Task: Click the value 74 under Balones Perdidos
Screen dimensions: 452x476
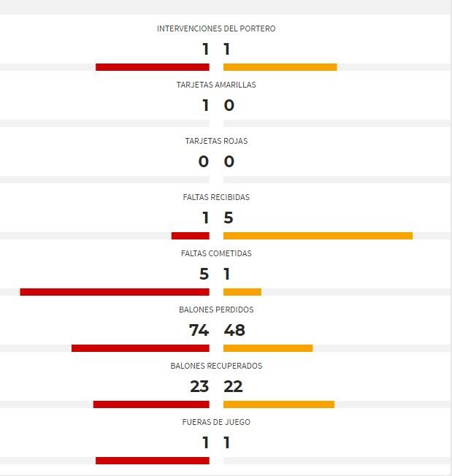Action: pos(199,330)
